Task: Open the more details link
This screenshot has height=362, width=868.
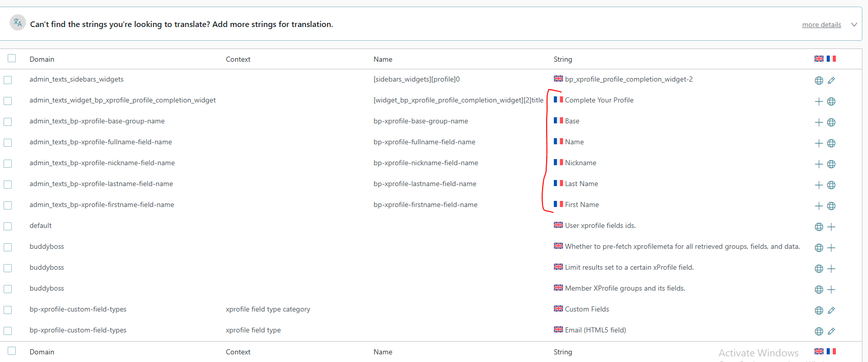Action: tap(821, 24)
